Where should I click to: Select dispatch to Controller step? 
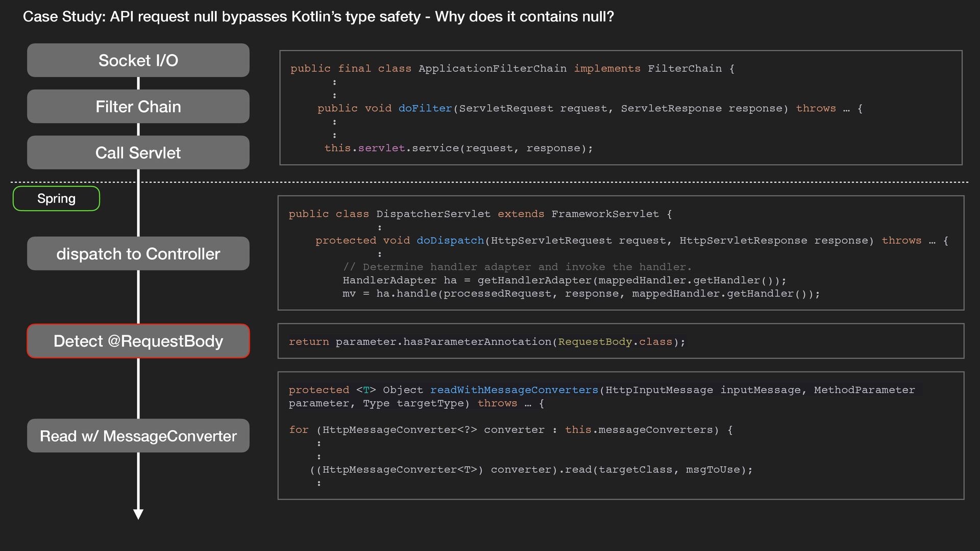[138, 254]
